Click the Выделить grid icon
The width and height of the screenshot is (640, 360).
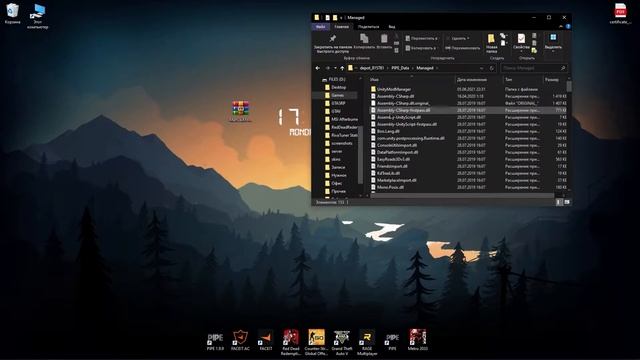tap(553, 38)
